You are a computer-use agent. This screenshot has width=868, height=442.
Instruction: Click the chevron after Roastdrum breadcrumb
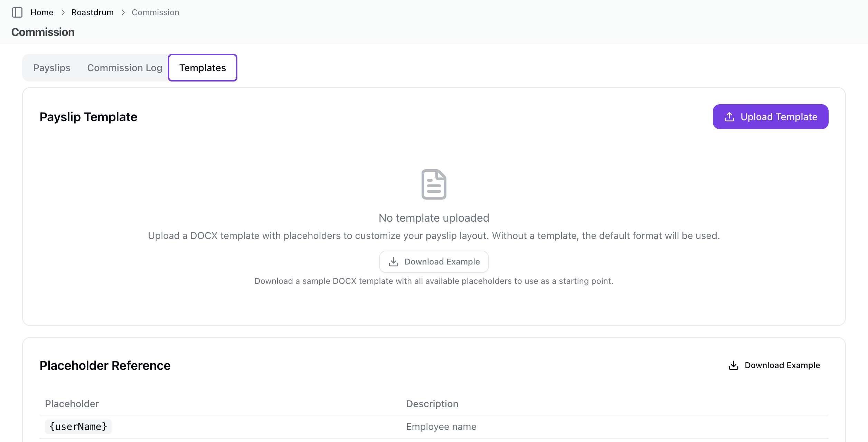click(x=123, y=12)
